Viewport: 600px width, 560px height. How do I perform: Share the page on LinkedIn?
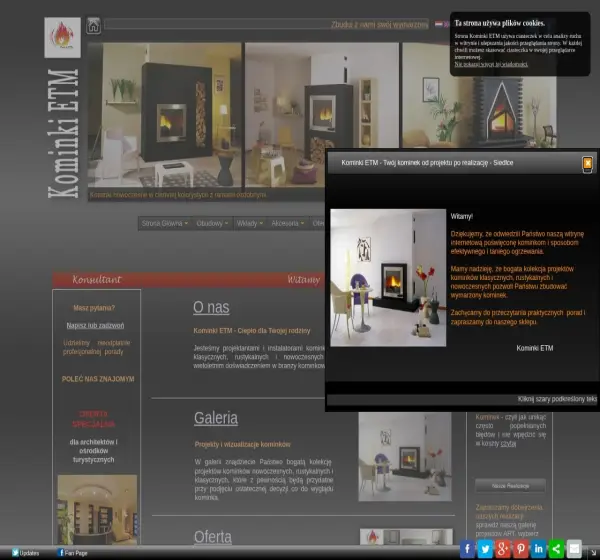(x=538, y=549)
